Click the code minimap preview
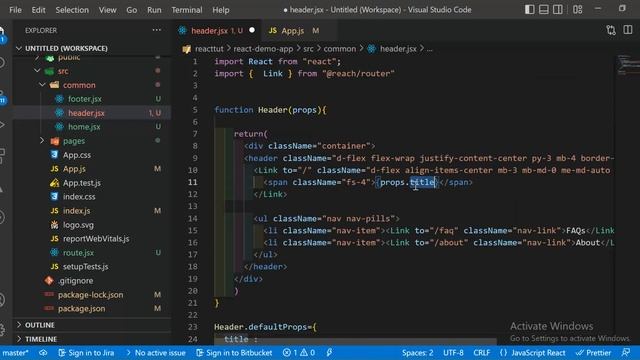Viewport: 640px width, 360px height. [x=628, y=65]
